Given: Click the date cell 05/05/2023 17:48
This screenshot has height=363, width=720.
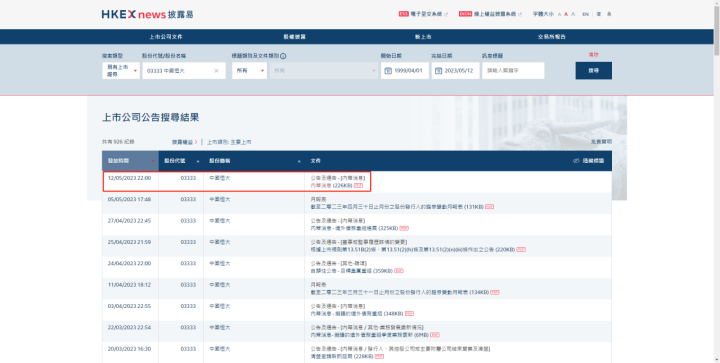Looking at the screenshot, I should coord(129,200).
